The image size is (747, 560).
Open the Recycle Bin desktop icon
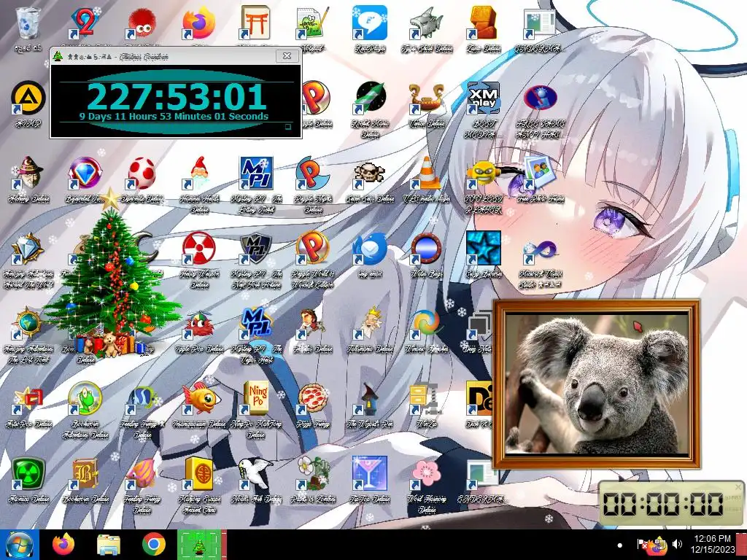[x=28, y=23]
